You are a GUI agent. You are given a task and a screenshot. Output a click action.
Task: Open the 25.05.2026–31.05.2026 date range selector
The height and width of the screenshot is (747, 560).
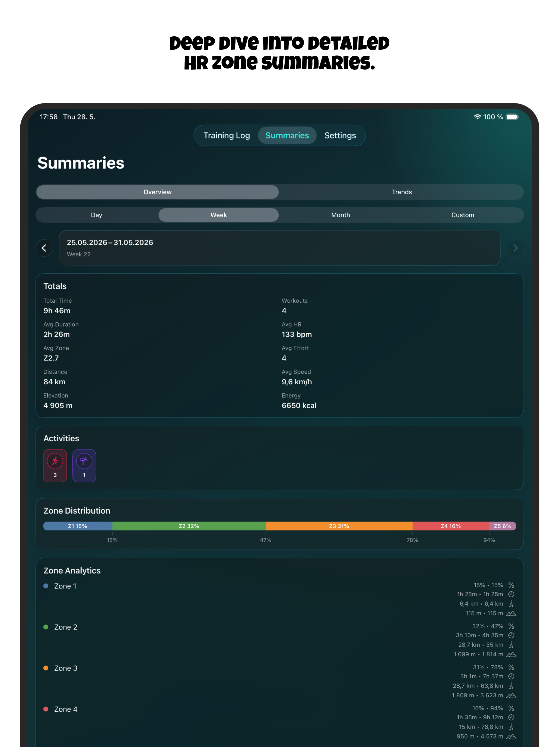pos(279,248)
